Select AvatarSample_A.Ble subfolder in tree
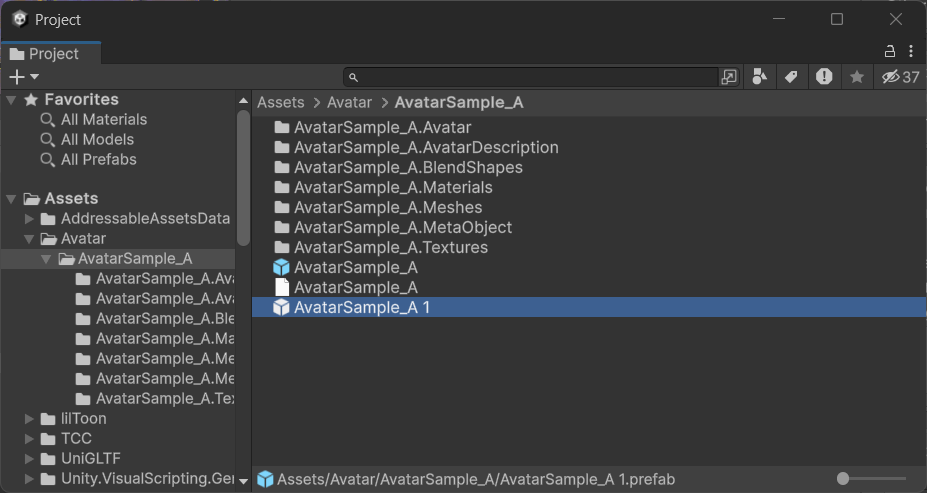 165,319
